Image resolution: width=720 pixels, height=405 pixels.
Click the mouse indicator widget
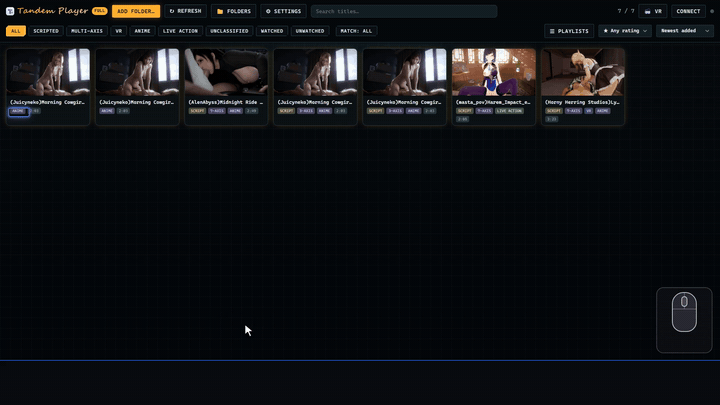[x=684, y=320]
